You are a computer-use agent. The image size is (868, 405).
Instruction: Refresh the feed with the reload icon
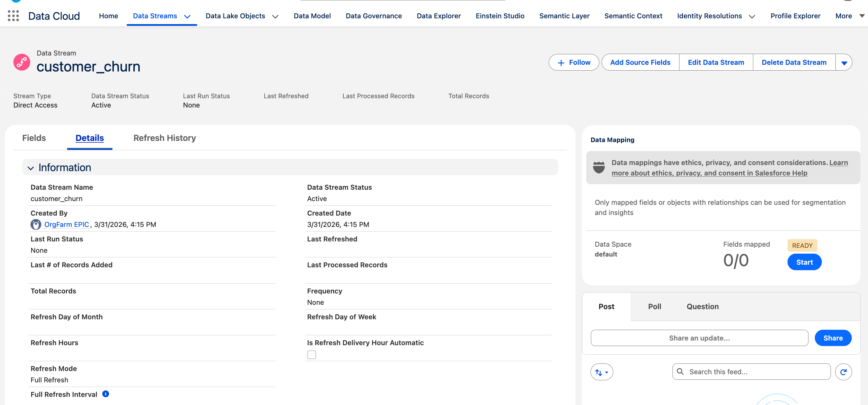(843, 372)
